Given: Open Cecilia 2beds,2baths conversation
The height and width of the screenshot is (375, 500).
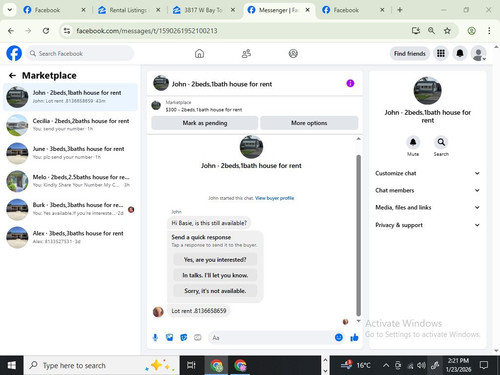Looking at the screenshot, I should 70,125.
